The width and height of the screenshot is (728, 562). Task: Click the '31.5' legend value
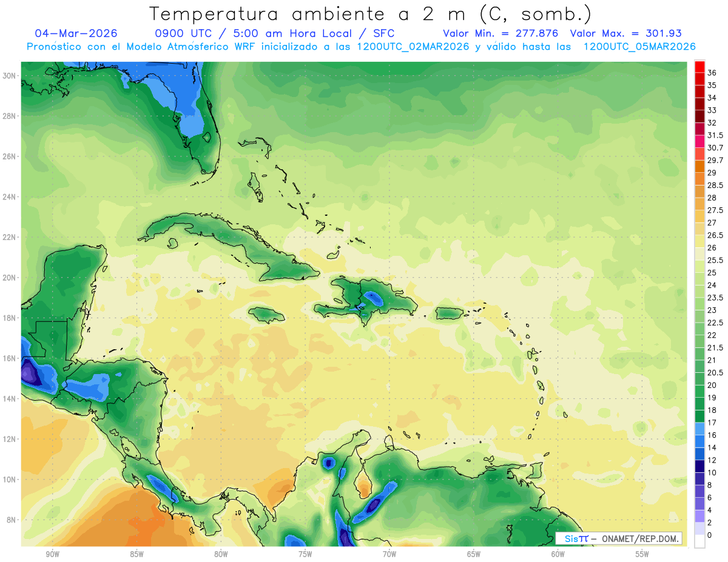[715, 135]
